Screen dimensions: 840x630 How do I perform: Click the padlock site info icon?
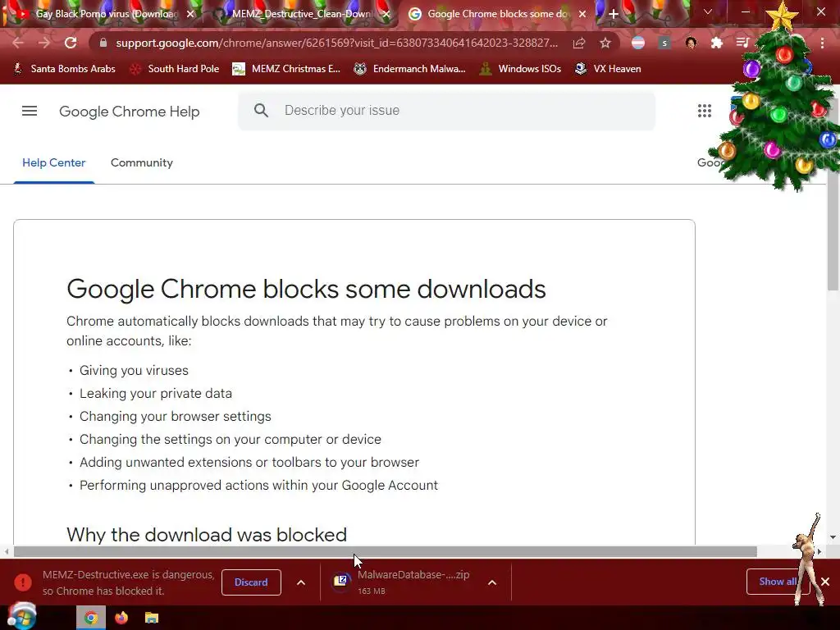pos(103,43)
